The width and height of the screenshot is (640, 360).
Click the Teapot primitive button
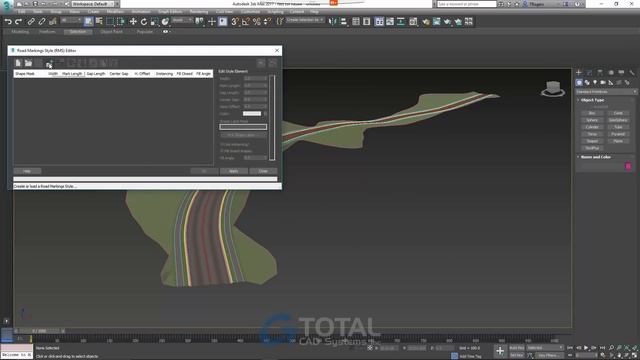point(592,141)
